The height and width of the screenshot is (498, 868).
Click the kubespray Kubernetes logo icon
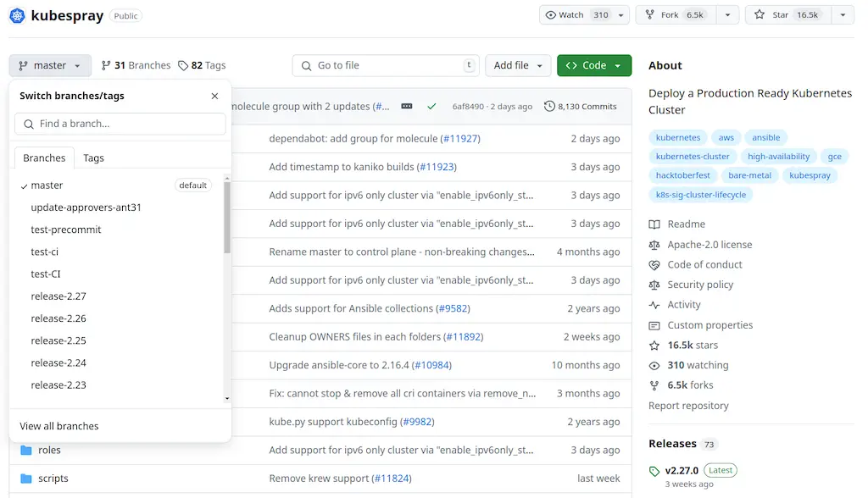[18, 15]
